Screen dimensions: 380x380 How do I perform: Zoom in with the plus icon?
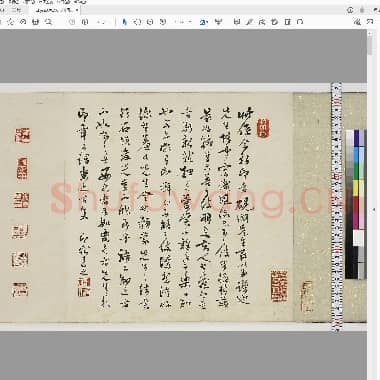[x=163, y=22]
